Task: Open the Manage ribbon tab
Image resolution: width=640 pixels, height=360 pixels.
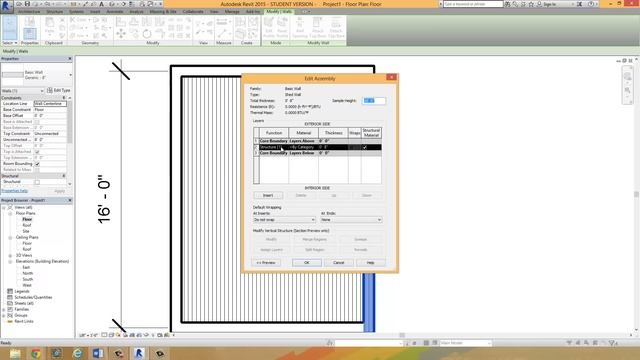Action: (x=232, y=11)
